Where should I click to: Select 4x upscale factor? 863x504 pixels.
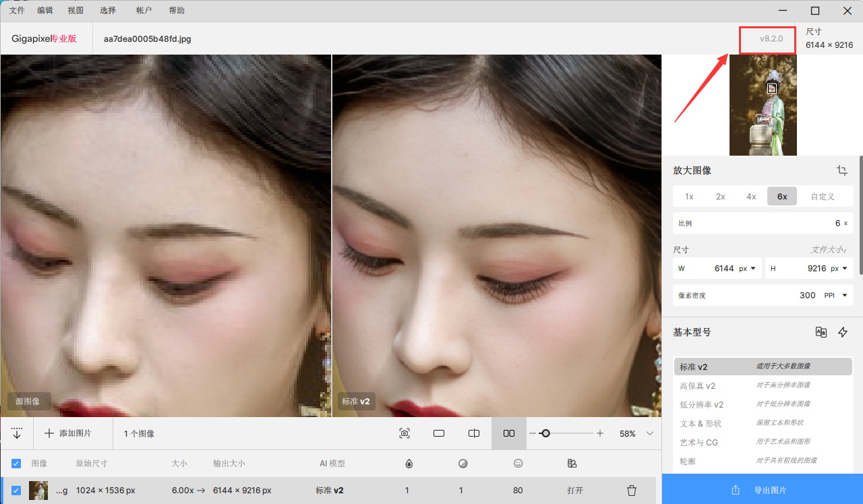pyautogui.click(x=751, y=197)
